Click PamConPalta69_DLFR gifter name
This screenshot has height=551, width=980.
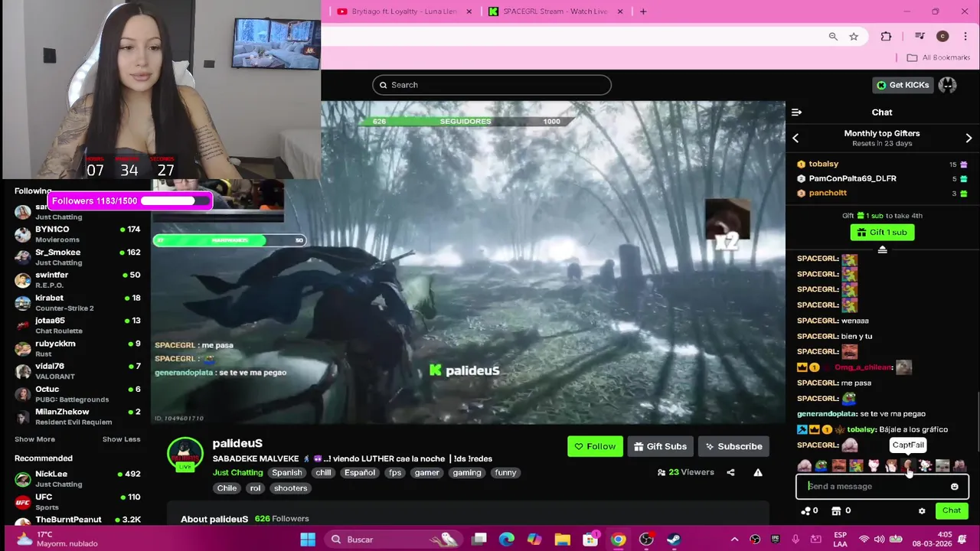tap(852, 178)
